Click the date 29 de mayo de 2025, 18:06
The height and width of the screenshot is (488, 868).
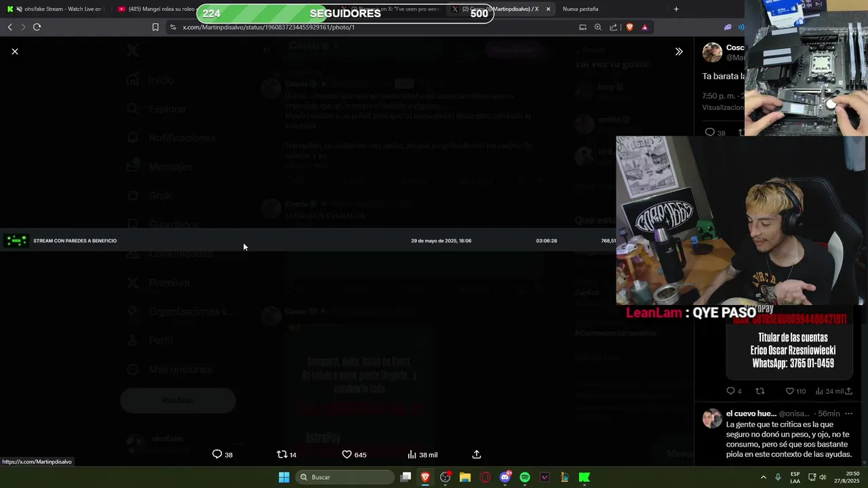(441, 241)
